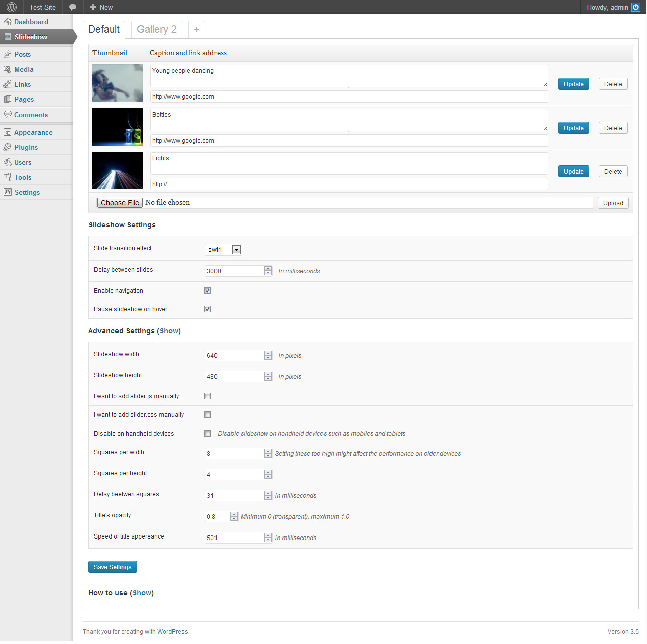This screenshot has height=644, width=647.
Task: Click the blue logout power icon
Action: [636, 7]
